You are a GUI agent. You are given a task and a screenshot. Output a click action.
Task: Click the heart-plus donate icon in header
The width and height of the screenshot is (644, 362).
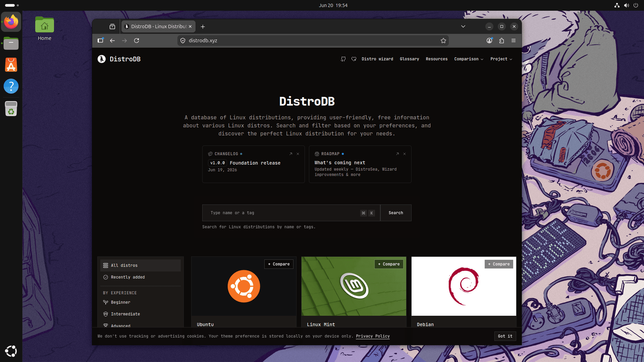click(354, 59)
